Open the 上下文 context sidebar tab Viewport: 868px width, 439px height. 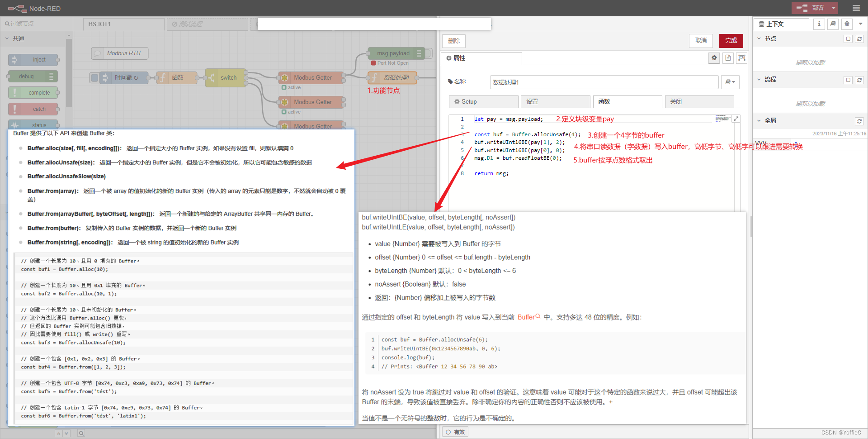[781, 24]
